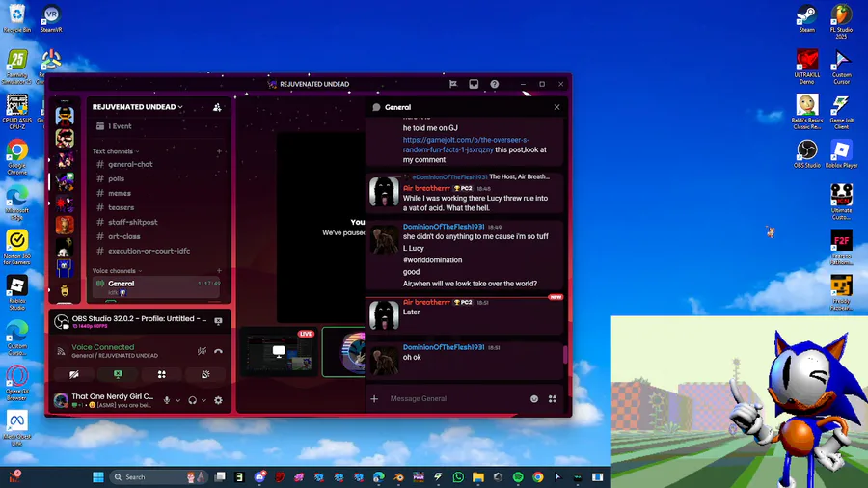Open Roblox Player desktop icon
Image resolution: width=868 pixels, height=488 pixels.
coord(841,153)
